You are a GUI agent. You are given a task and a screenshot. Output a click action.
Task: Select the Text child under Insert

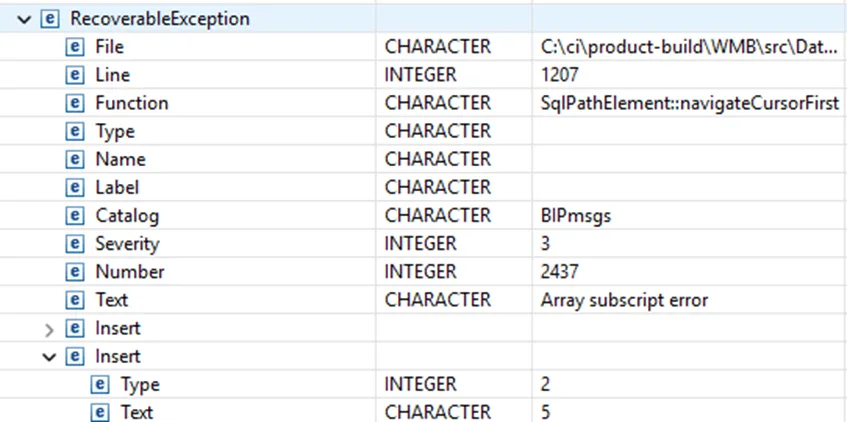click(x=424, y=412)
